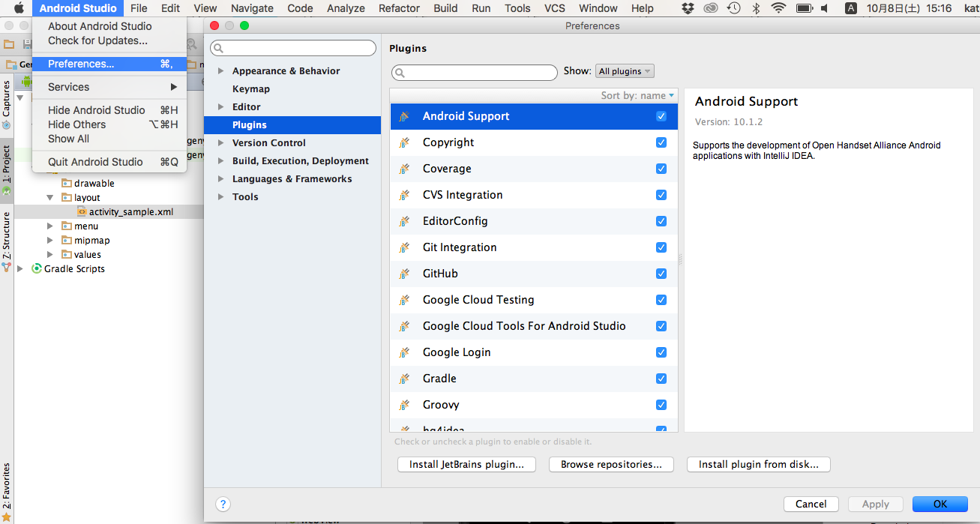Click the CVS Integration plugin icon

pyautogui.click(x=404, y=195)
